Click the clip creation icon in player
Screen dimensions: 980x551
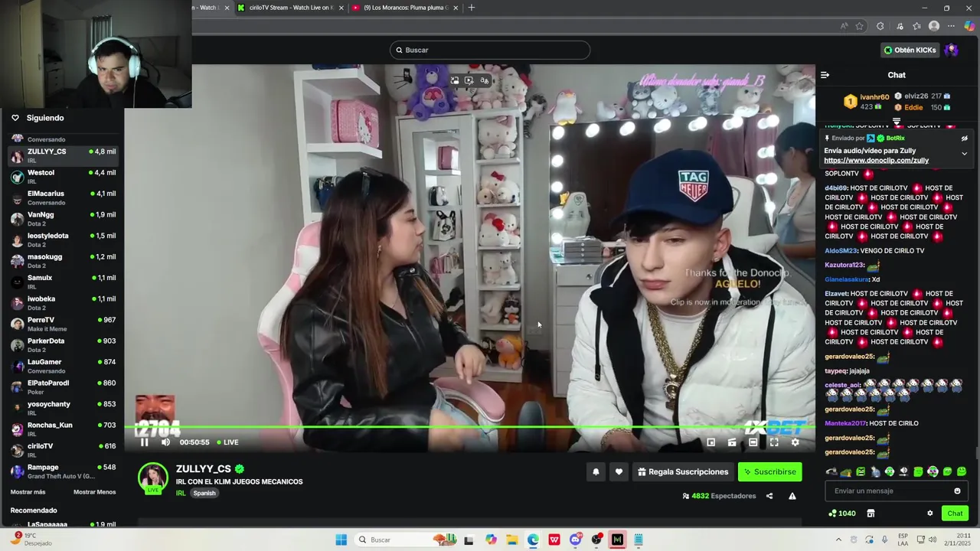tap(732, 442)
